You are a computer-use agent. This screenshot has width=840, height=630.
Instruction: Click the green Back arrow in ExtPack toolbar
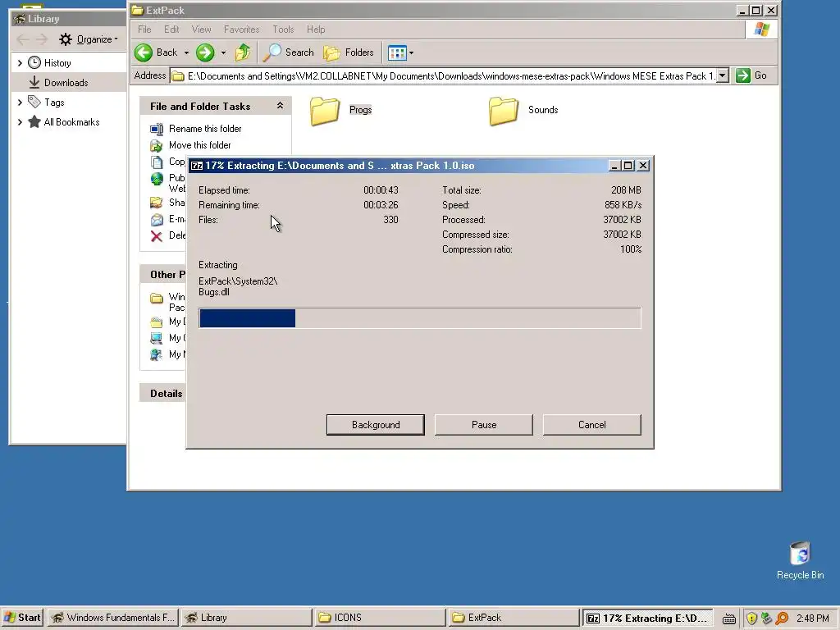(144, 52)
